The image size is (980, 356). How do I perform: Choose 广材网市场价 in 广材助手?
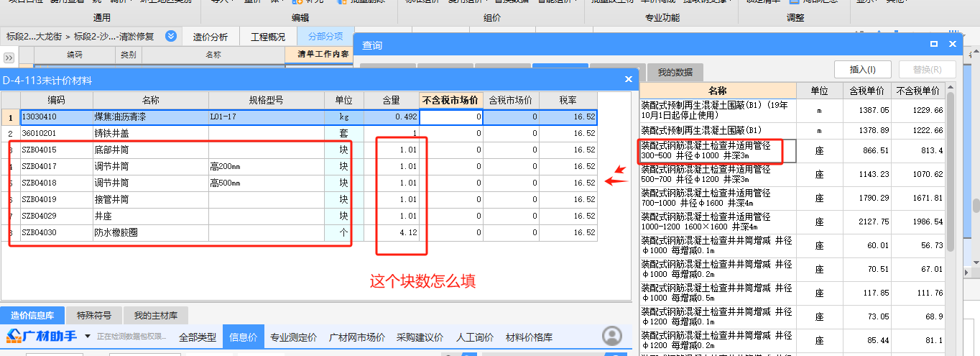357,337
